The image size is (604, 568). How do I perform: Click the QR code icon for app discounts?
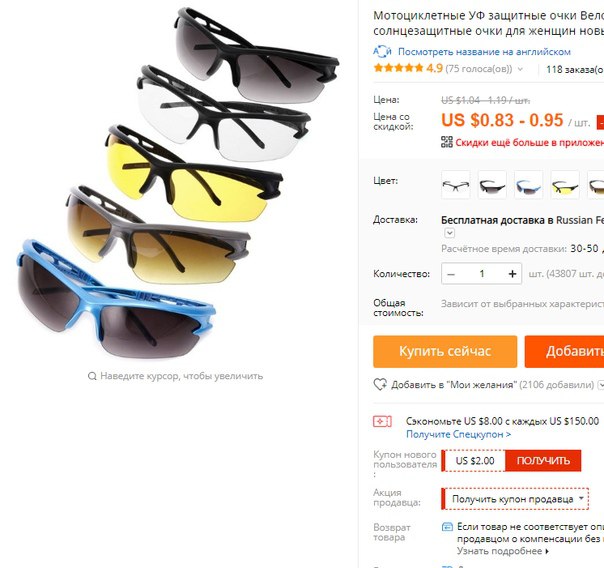(447, 142)
